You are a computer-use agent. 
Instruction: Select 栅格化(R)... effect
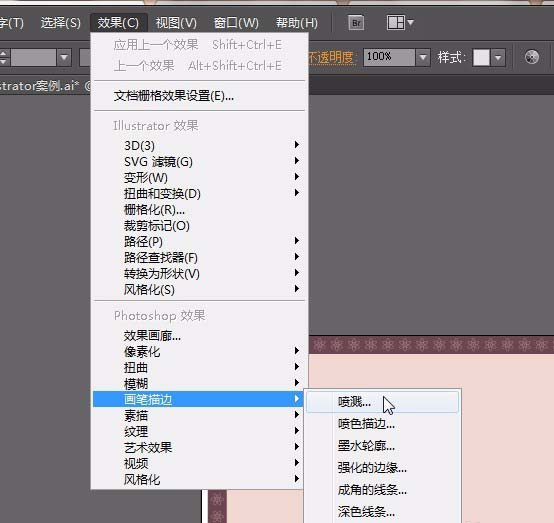pos(200,209)
